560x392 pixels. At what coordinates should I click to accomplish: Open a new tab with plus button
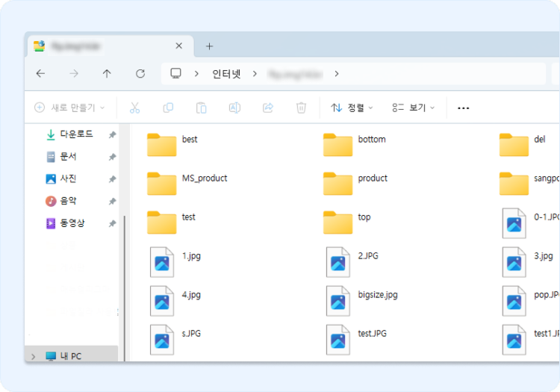pyautogui.click(x=209, y=46)
